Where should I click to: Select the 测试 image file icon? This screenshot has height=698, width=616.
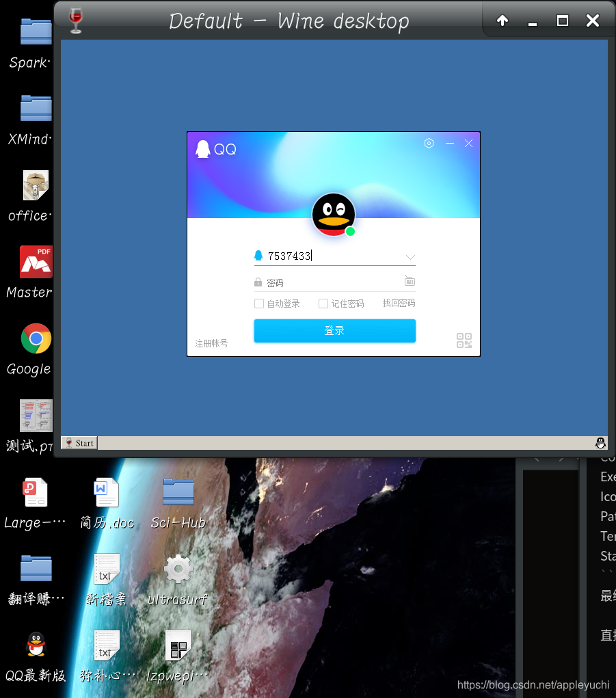(x=36, y=416)
